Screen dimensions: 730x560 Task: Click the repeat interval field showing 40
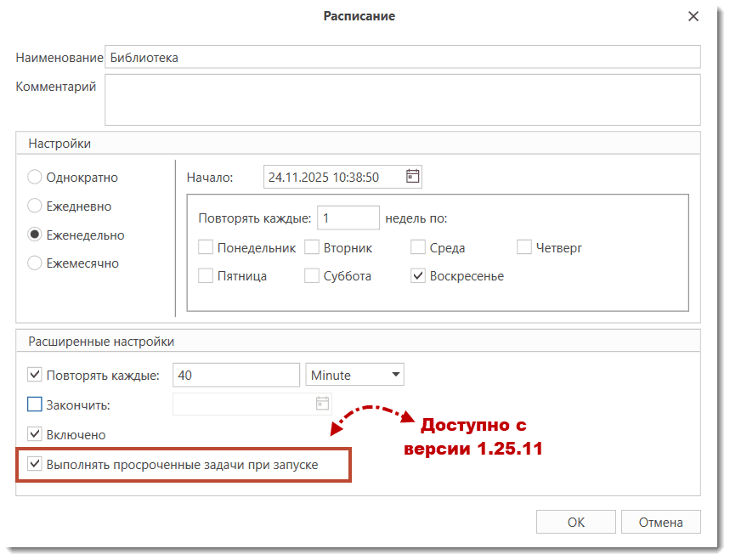tap(235, 375)
